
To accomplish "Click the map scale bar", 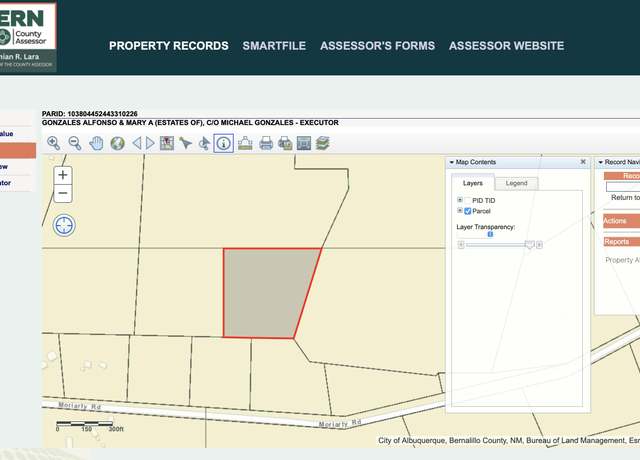I will pos(84,424).
